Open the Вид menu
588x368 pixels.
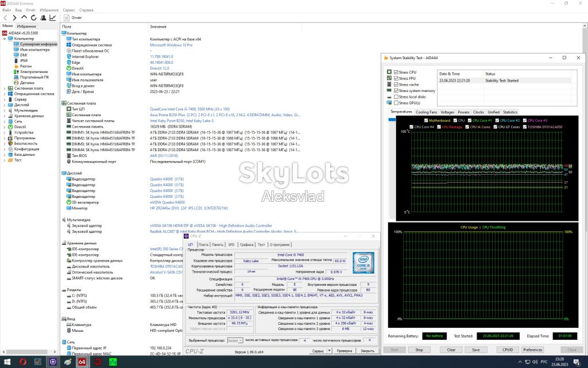pos(18,10)
